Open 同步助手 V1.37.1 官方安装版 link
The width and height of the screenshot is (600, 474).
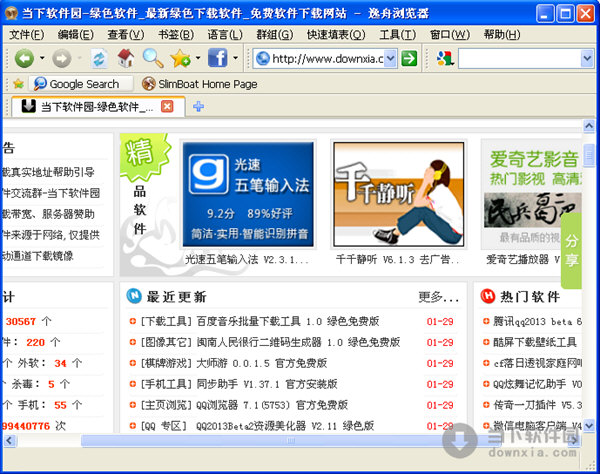(267, 384)
